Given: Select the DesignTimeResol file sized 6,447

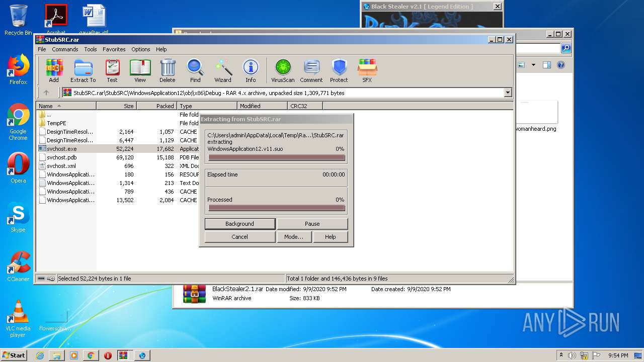Looking at the screenshot, I should (x=118, y=140).
